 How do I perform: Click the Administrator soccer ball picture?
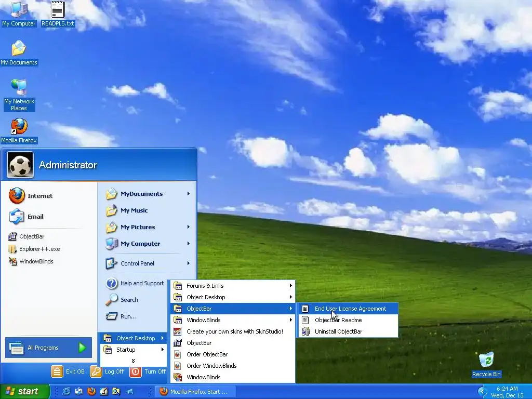(20, 165)
